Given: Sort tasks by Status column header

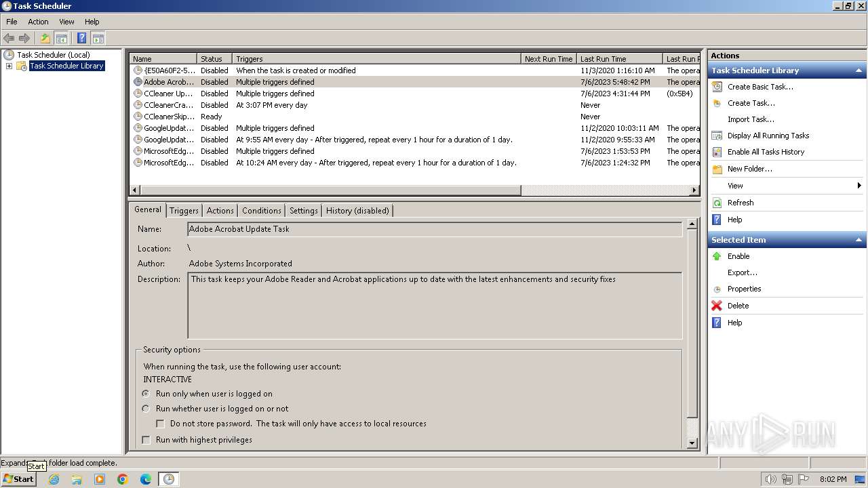Looking at the screenshot, I should 215,59.
